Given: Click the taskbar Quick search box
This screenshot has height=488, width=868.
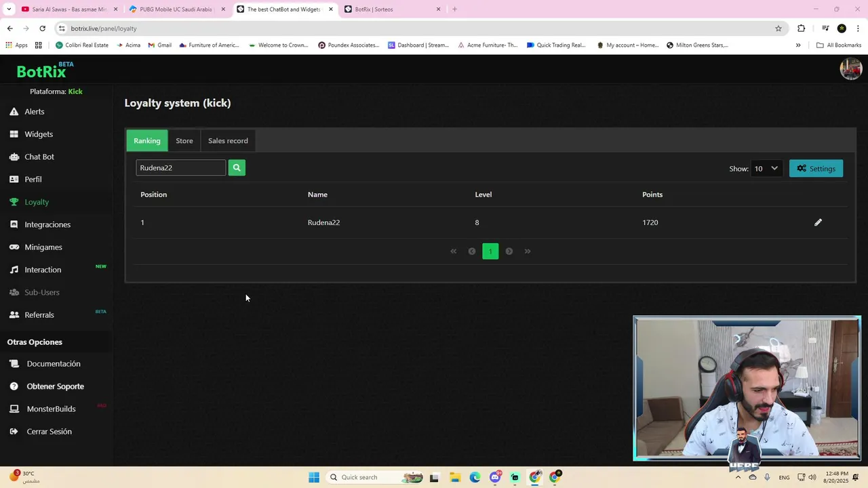Looking at the screenshot, I should [375, 477].
